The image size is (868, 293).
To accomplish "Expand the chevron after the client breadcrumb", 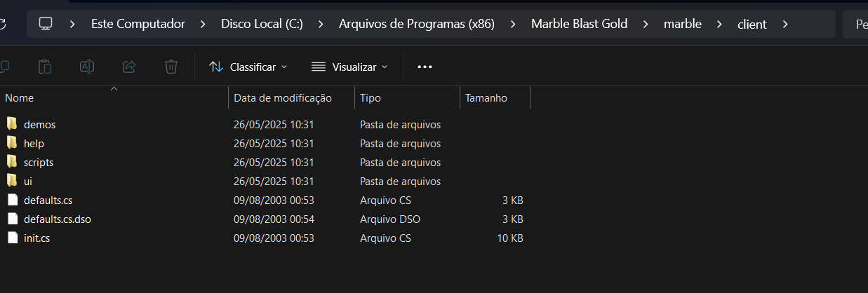I will tap(785, 24).
